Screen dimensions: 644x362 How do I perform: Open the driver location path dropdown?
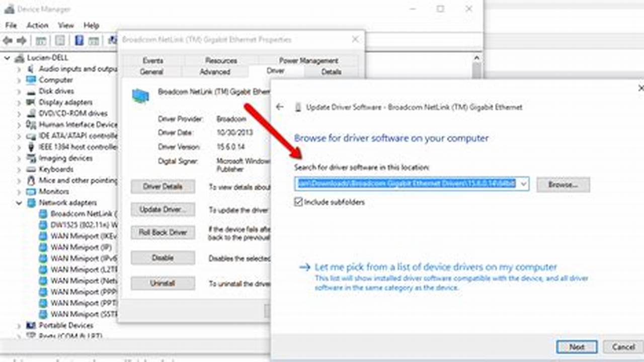(523, 184)
